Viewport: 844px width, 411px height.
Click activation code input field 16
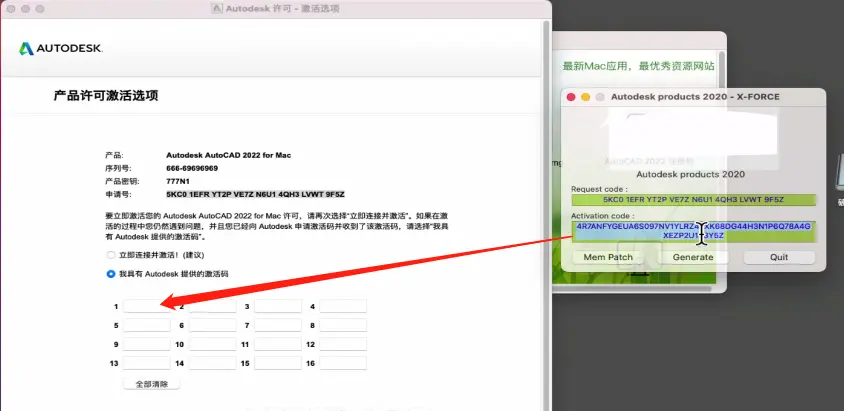pos(343,363)
